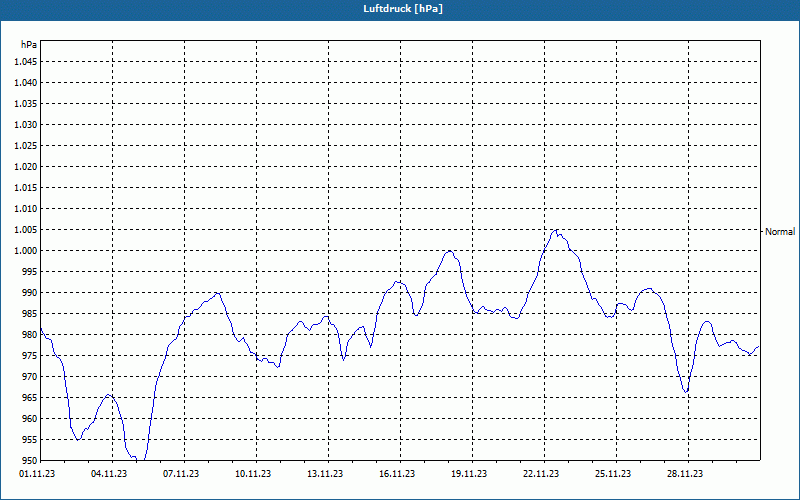Click the 13.11.23 date label
This screenshot has height=500, width=800.
(325, 474)
